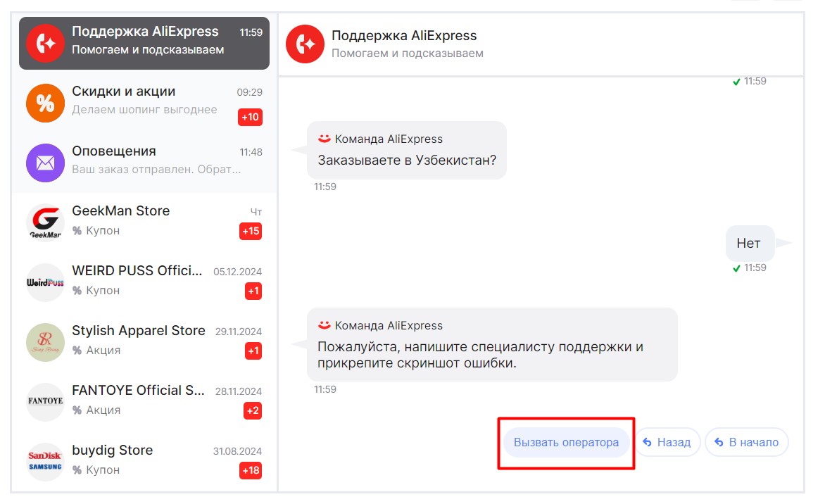The image size is (825, 504).
Task: Click the Ваш заказ отправлен preview text
Action: tap(156, 170)
